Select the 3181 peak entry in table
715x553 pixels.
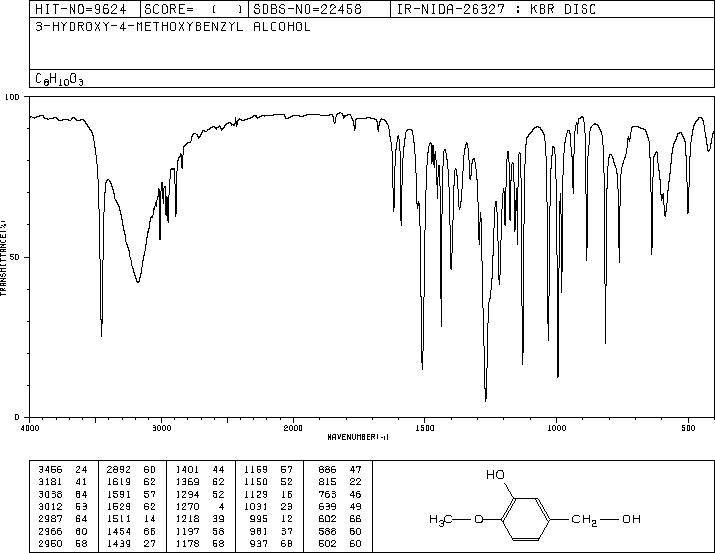click(x=62, y=482)
